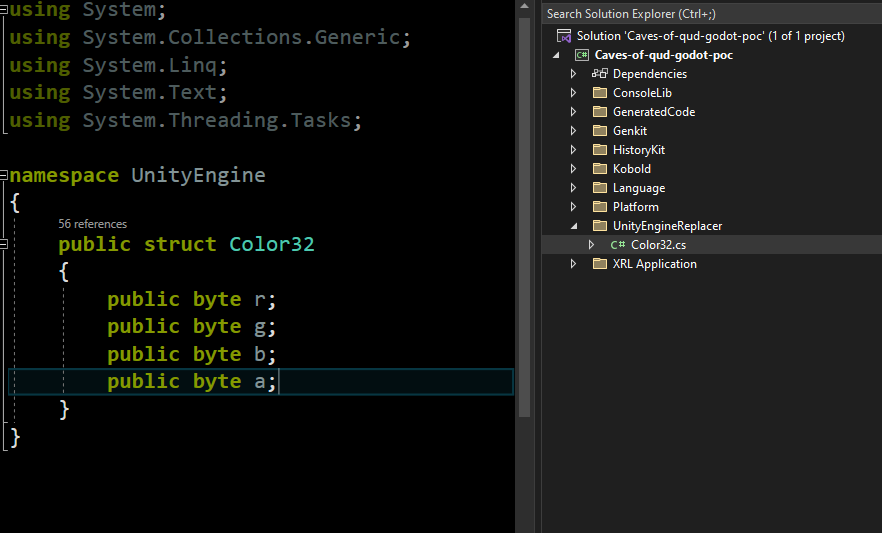Screen dimensions: 882x533
Task: Collapse the namespace UnityEngine code block
Action: 5,176
